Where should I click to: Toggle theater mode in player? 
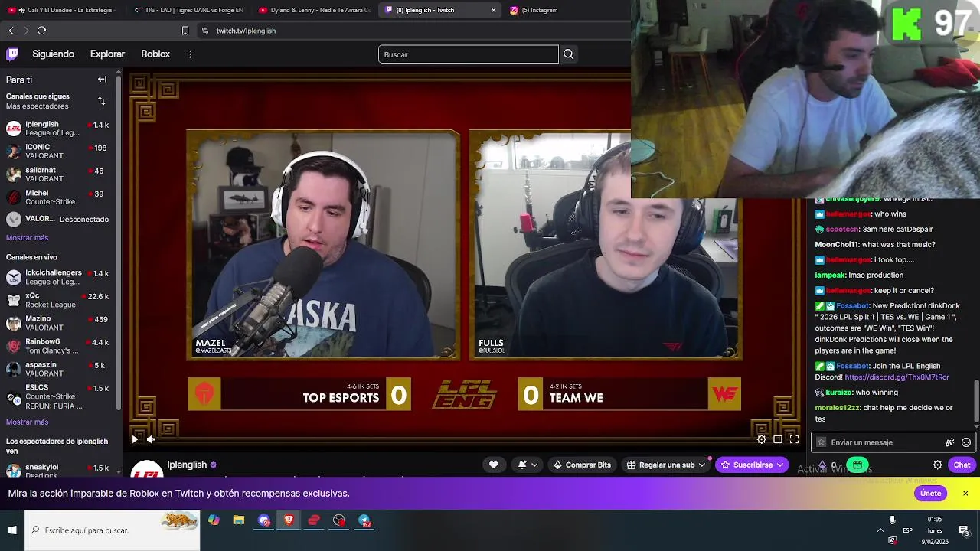[778, 439]
